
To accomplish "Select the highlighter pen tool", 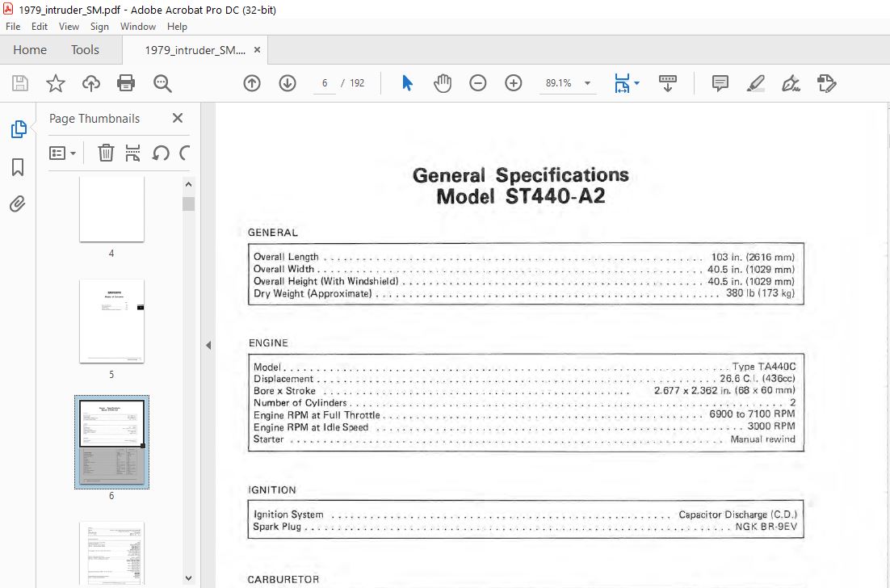I will pyautogui.click(x=755, y=83).
